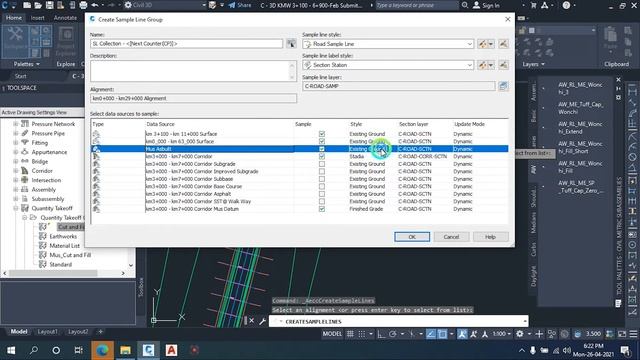
Task: Close the command line with the X icon
Action: tap(252, 321)
